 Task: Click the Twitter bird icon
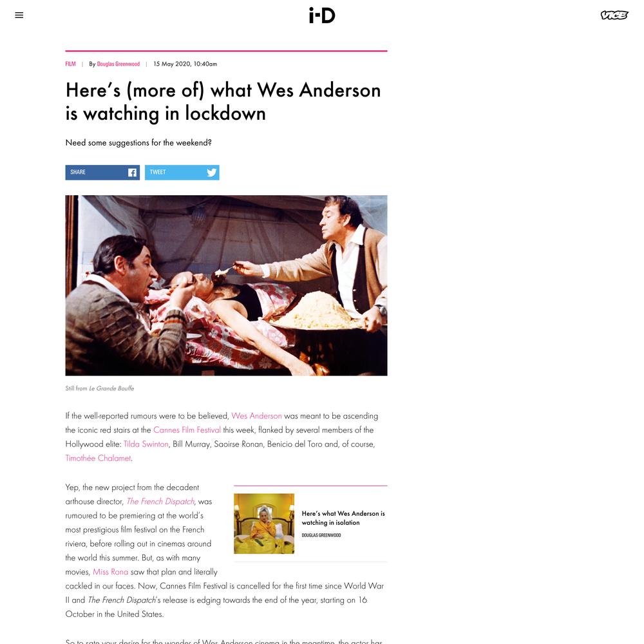[211, 173]
